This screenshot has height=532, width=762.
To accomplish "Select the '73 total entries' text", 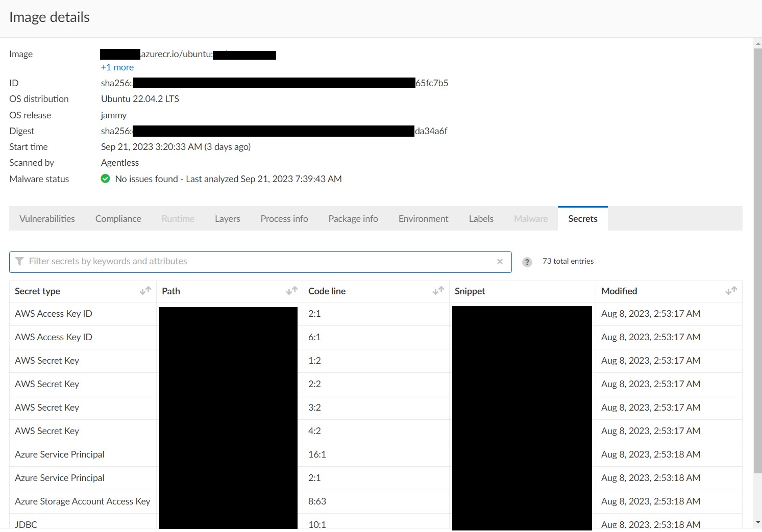I will [x=568, y=261].
